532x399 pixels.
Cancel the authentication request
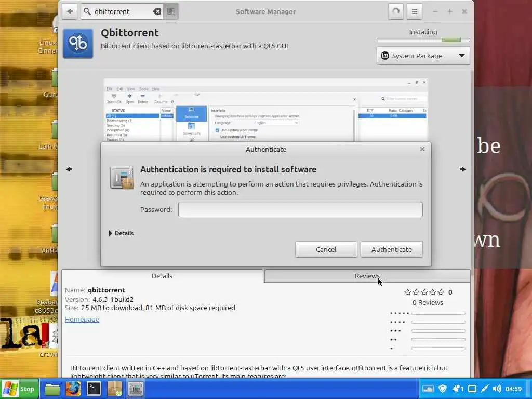click(326, 249)
